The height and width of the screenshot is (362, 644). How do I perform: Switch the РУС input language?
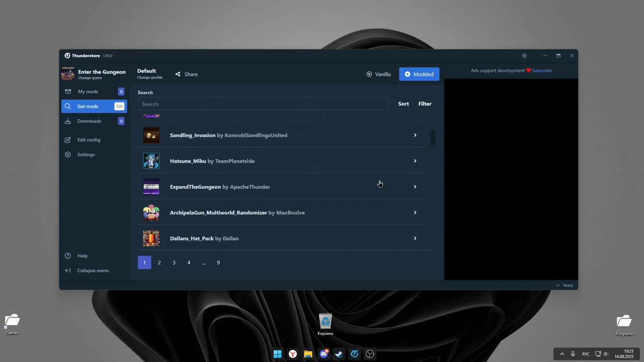coord(586,354)
